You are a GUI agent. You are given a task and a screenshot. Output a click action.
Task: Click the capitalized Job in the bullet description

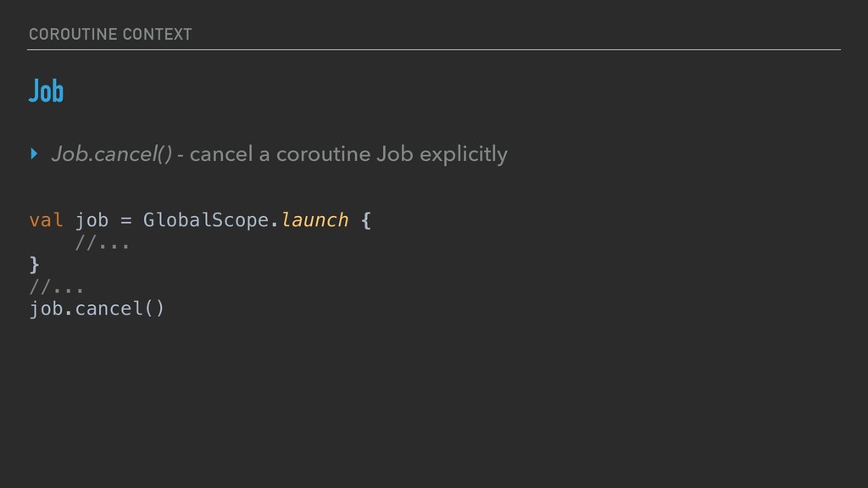point(395,154)
